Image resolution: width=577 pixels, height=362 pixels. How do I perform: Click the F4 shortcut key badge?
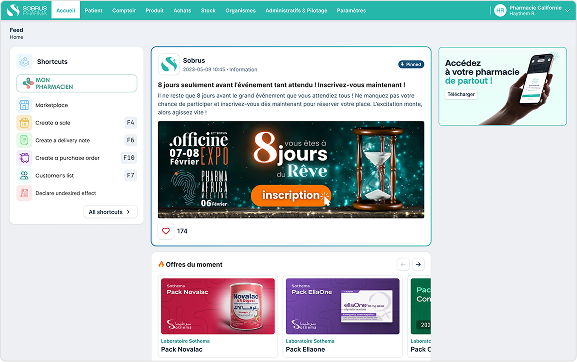(x=130, y=123)
